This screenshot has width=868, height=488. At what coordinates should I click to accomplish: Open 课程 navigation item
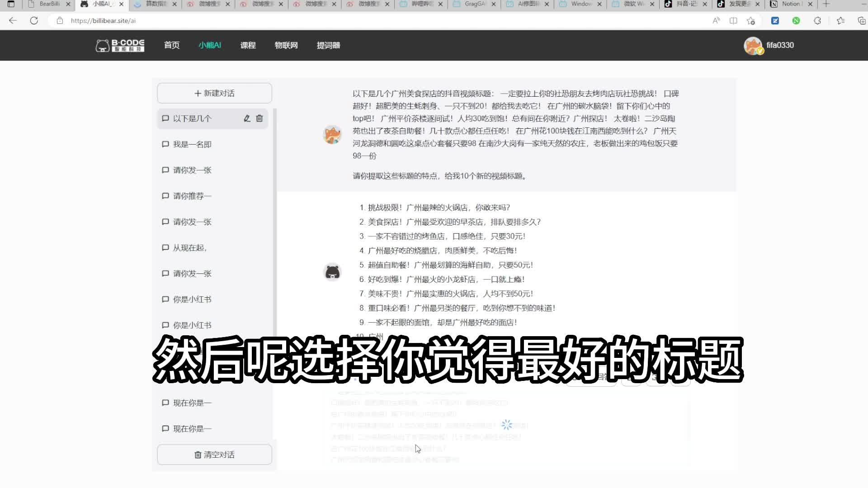coord(248,45)
